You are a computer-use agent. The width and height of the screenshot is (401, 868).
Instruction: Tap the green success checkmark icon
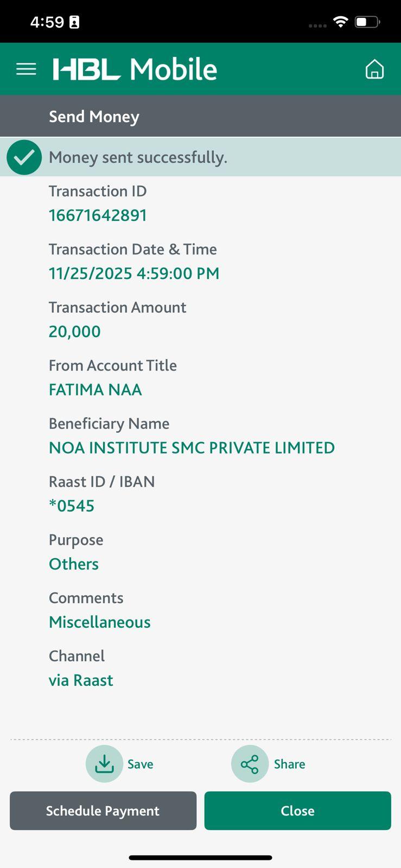pyautogui.click(x=24, y=157)
